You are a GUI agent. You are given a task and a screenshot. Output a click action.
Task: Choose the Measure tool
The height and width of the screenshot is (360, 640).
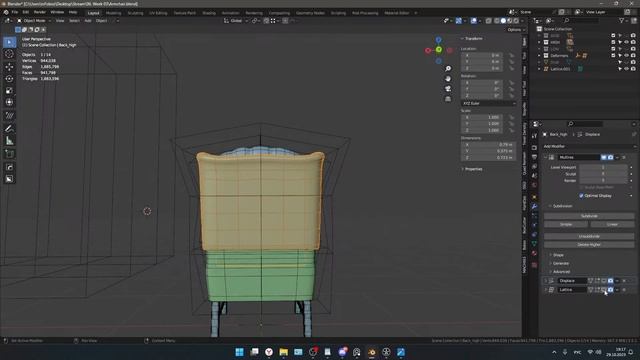pyautogui.click(x=9, y=141)
